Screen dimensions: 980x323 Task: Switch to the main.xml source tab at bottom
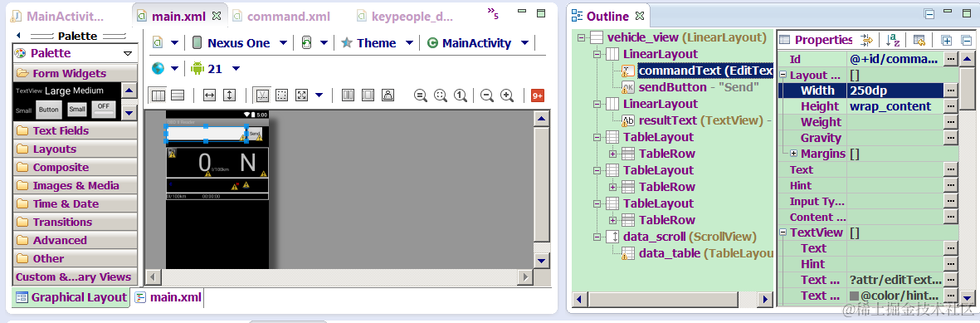[x=168, y=297]
